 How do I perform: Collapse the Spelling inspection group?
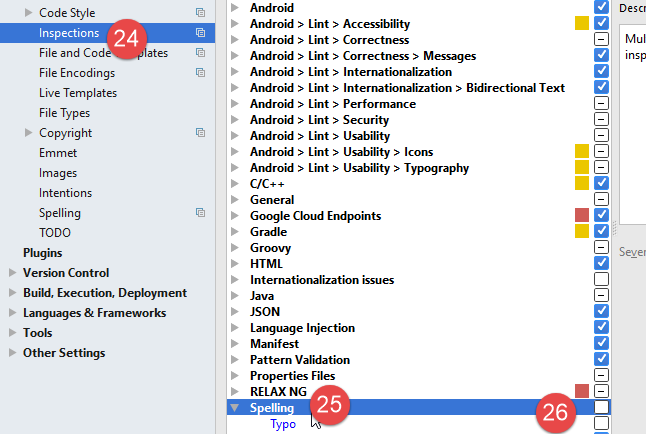(235, 408)
